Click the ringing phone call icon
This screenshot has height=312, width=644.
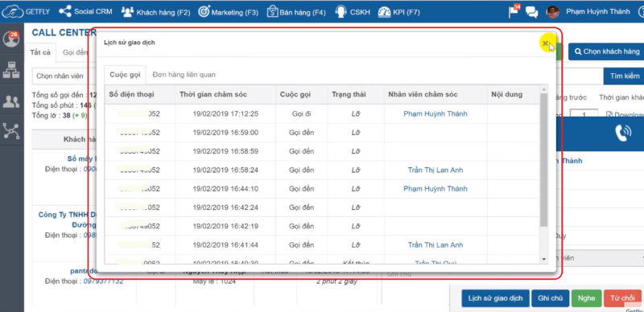[x=623, y=133]
